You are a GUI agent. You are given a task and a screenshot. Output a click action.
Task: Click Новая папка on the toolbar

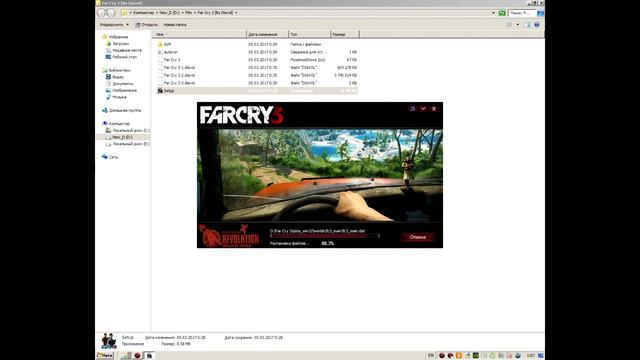click(175, 25)
